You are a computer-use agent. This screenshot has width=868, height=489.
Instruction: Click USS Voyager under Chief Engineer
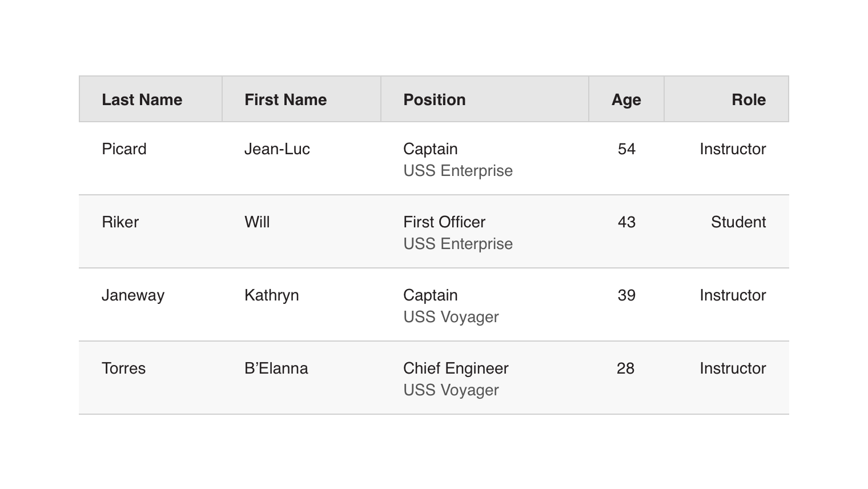tap(451, 390)
